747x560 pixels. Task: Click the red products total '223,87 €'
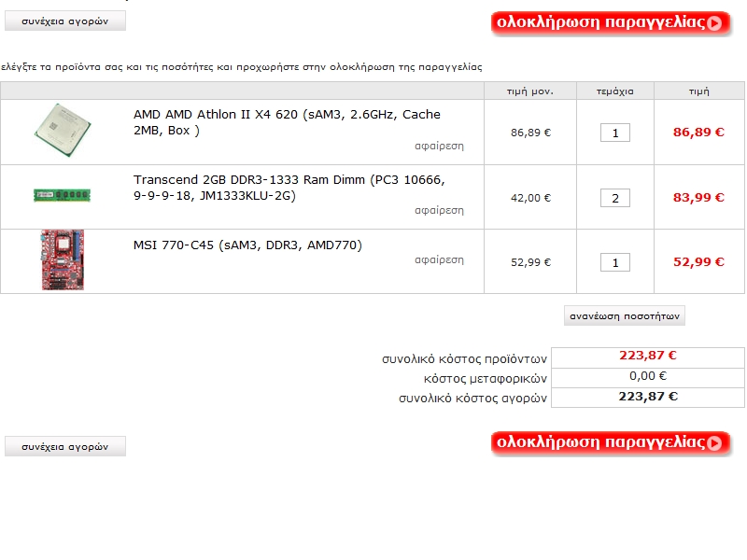pos(648,356)
